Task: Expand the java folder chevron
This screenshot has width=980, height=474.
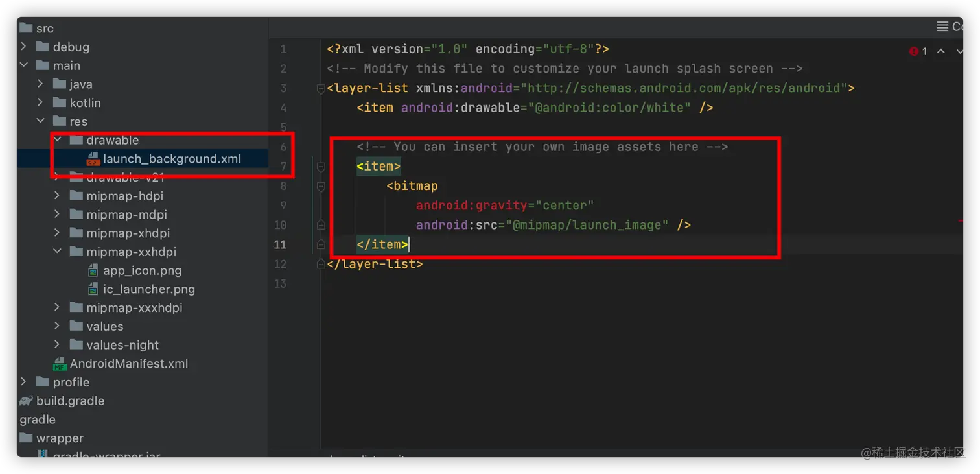Action: point(41,84)
